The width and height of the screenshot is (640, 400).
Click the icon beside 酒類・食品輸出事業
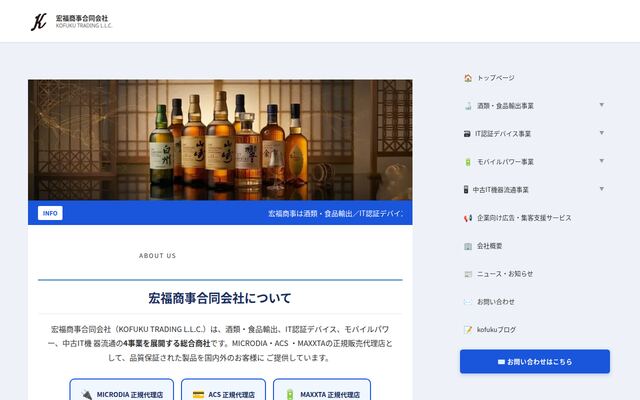click(x=468, y=106)
